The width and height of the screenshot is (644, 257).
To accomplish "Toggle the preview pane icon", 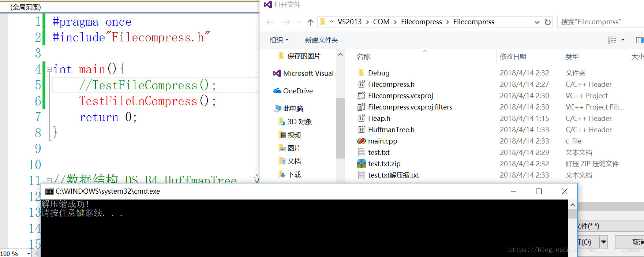I will [x=640, y=40].
